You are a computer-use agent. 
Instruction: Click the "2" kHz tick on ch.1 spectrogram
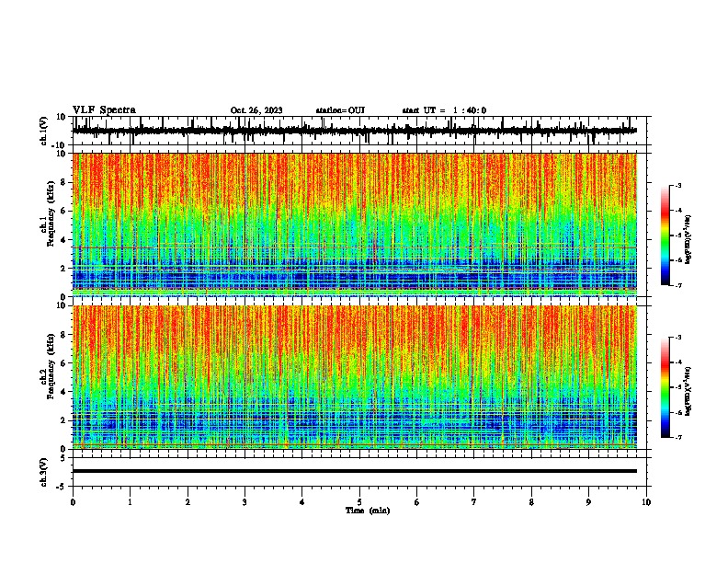(x=63, y=269)
